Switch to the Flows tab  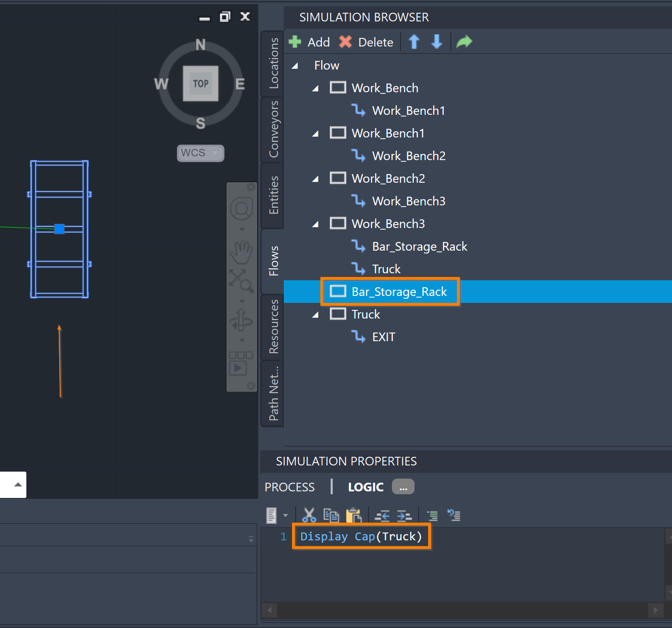point(273,261)
